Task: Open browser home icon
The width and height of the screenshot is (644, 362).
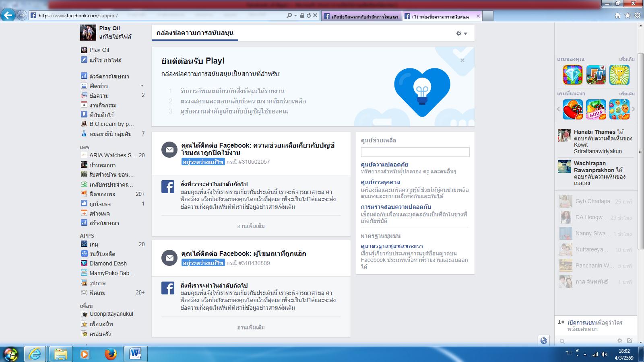Action: (618, 16)
